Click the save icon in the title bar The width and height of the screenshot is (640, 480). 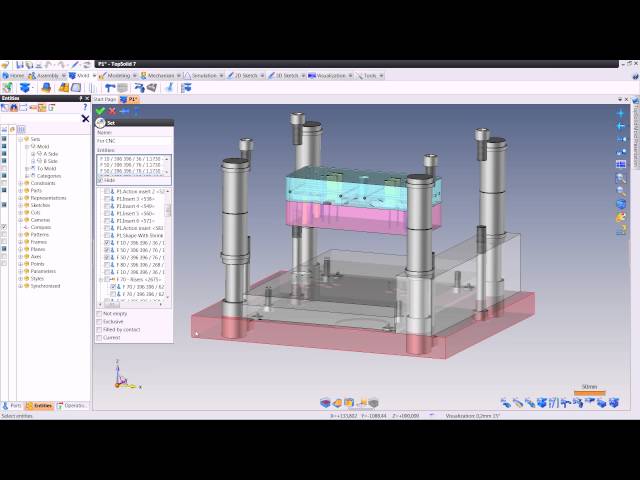[x=18, y=64]
